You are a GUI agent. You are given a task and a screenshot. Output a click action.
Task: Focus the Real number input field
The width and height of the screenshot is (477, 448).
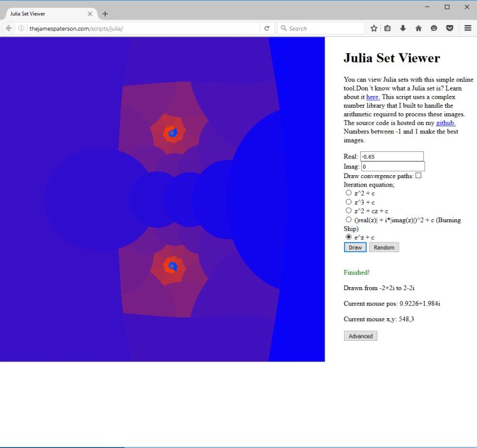coord(392,157)
